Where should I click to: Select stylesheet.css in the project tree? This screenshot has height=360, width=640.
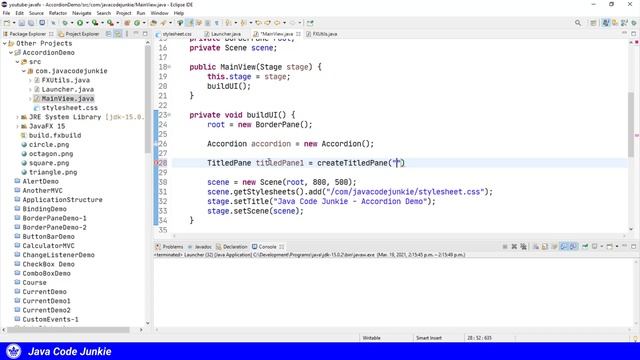coord(69,108)
